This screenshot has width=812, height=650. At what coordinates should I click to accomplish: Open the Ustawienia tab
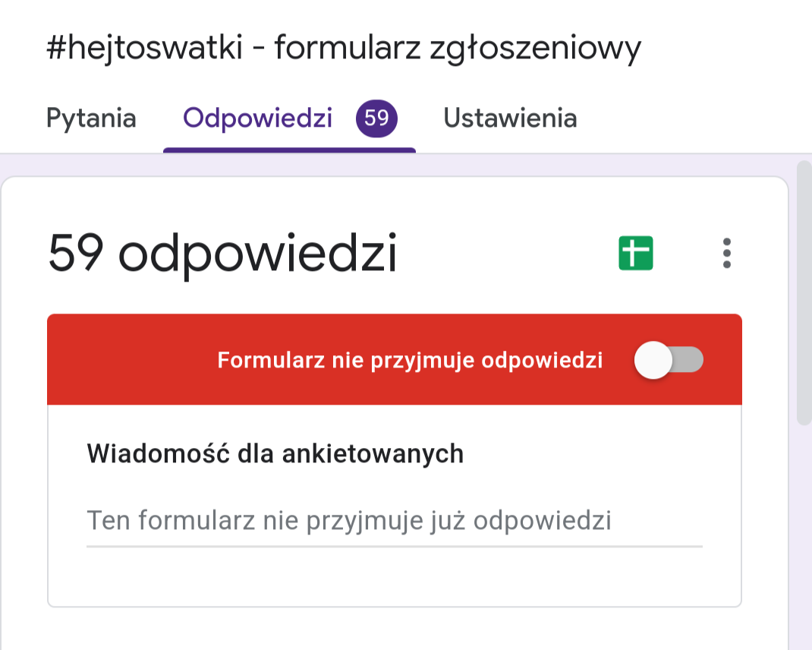click(510, 118)
